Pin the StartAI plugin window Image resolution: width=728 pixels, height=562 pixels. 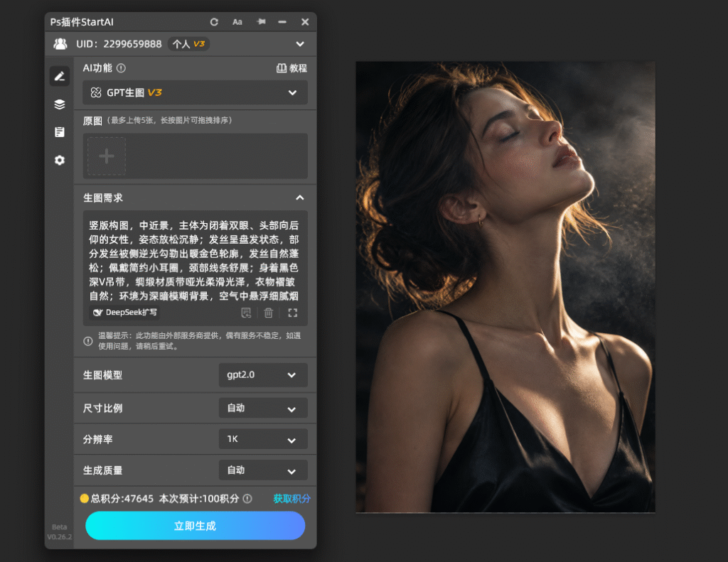tap(261, 22)
